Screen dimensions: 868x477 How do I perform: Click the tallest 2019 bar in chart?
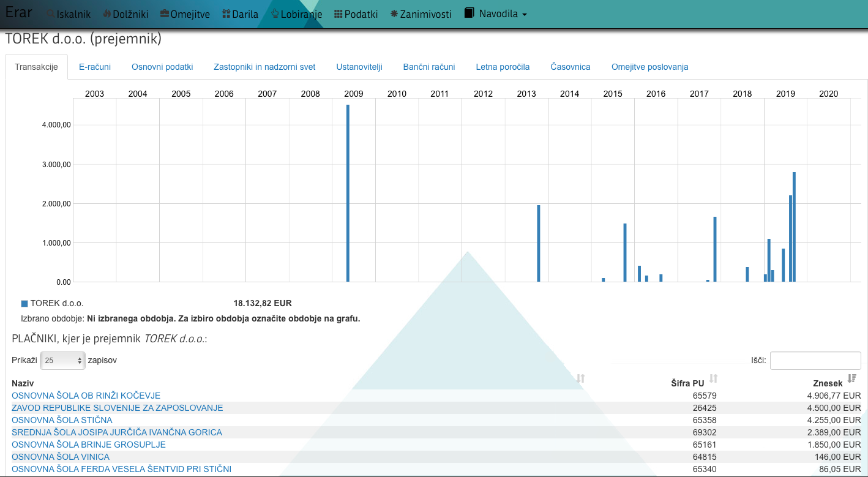[x=794, y=227]
